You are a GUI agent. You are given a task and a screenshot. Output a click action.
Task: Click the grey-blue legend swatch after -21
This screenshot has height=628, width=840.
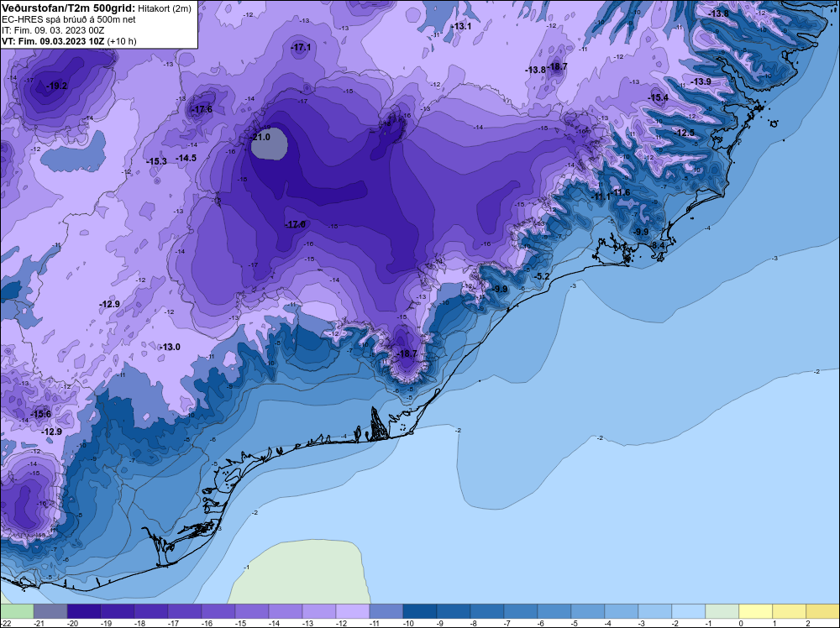(50, 611)
